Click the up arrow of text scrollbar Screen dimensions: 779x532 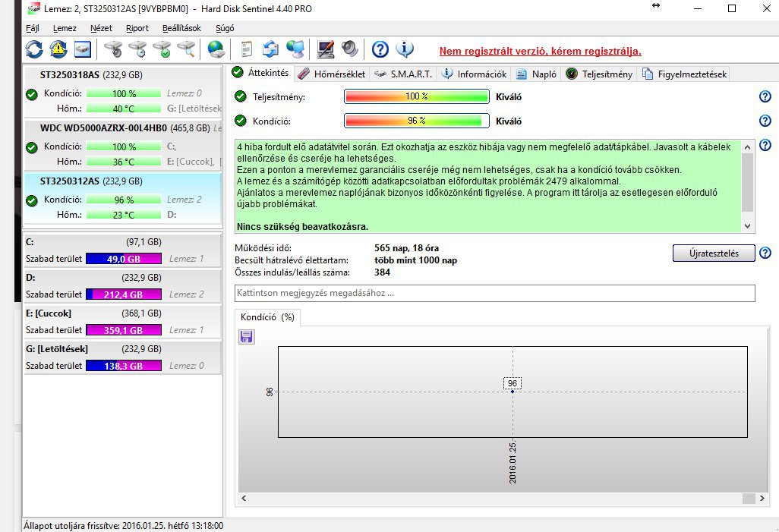[748, 147]
